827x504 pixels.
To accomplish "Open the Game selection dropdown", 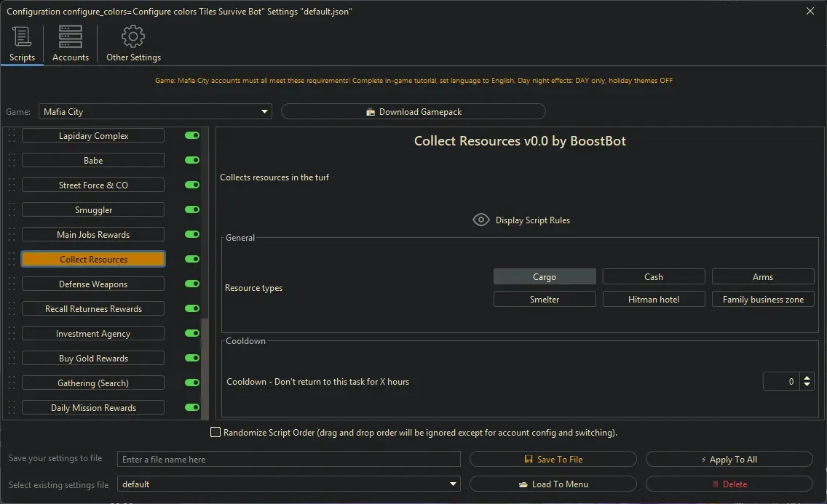I will 264,111.
